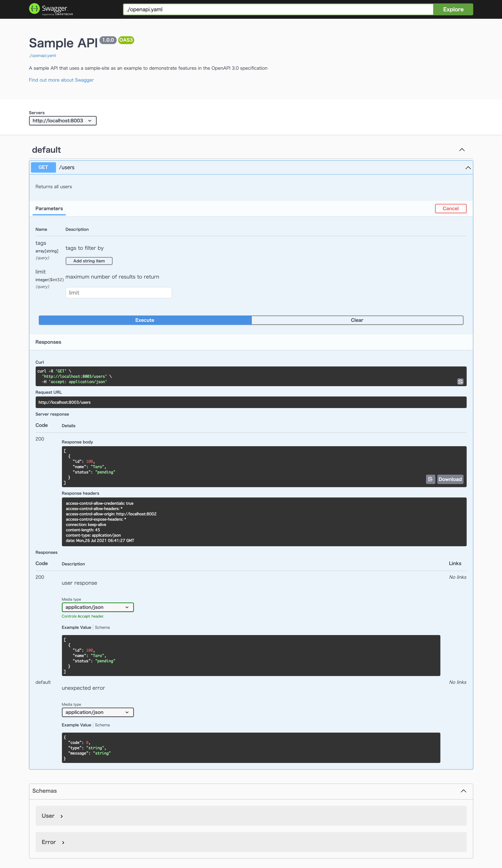Select the Parameters tab
The image size is (502, 868).
pos(49,208)
